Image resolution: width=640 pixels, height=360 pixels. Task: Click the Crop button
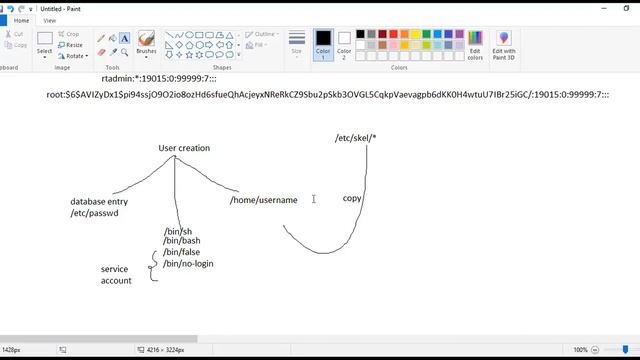click(69, 34)
